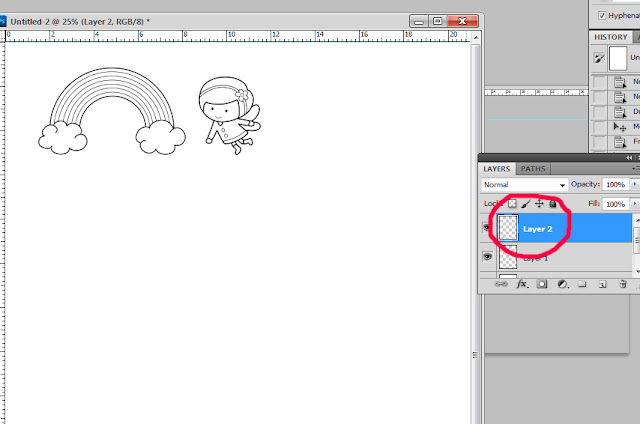Lock all padlock icon in Layers panel
Image resolution: width=640 pixels, height=424 pixels.
553,204
